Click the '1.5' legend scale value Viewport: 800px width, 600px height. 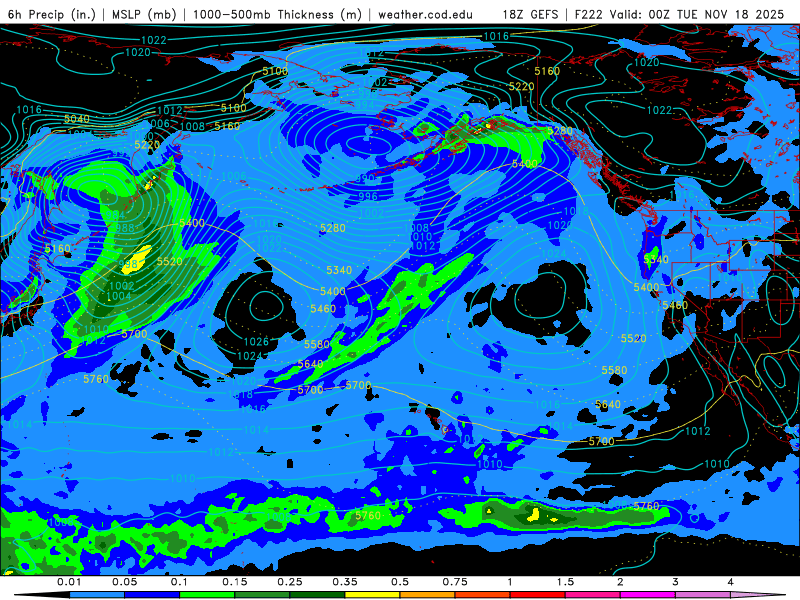(565, 582)
